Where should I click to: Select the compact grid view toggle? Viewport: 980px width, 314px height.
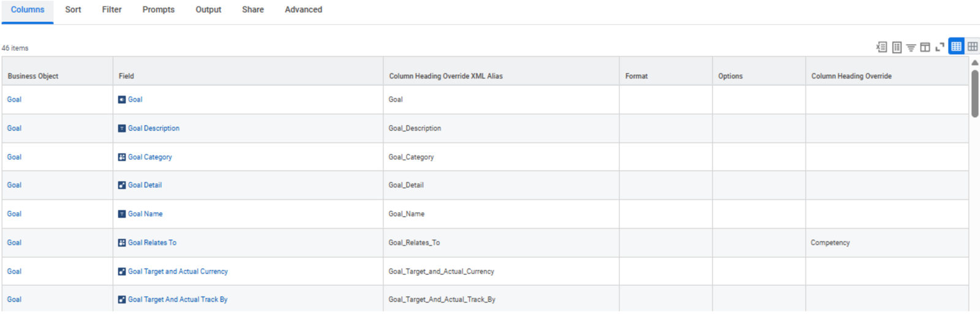tap(956, 47)
